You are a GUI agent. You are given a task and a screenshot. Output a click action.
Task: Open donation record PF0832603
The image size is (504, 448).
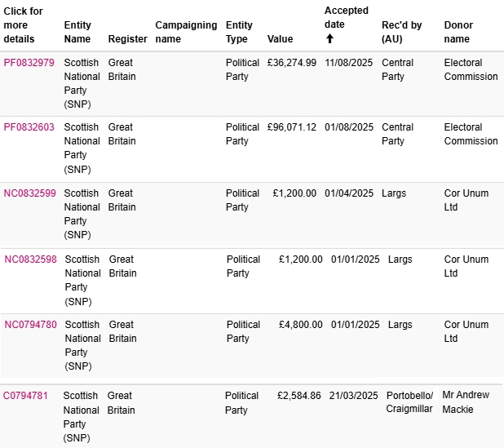pos(29,127)
